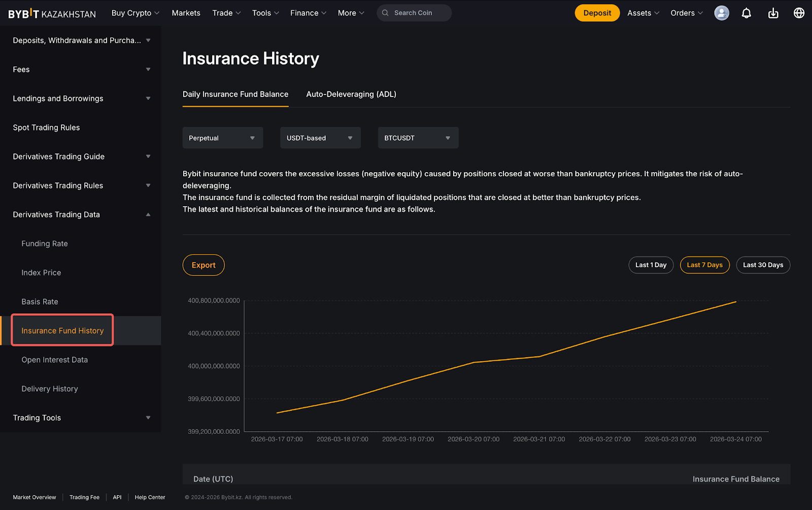Select the Last 7 Days range
This screenshot has width=812, height=510.
[704, 265]
